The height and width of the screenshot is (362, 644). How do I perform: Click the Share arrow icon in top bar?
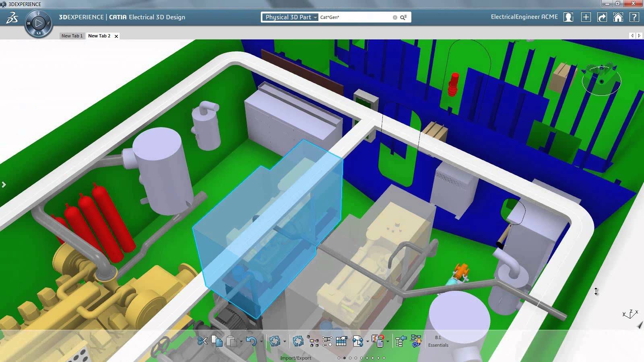602,17
